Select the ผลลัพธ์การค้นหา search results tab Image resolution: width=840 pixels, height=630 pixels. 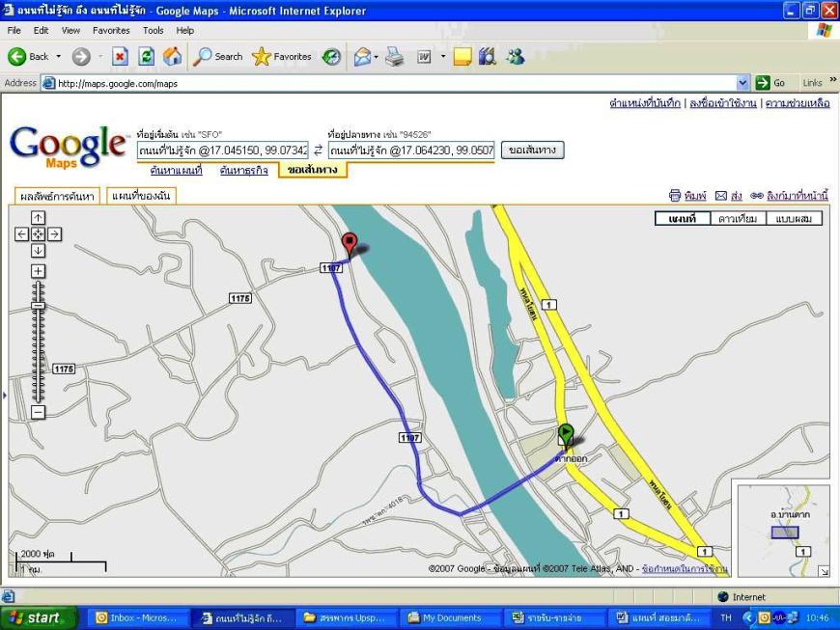pos(57,197)
